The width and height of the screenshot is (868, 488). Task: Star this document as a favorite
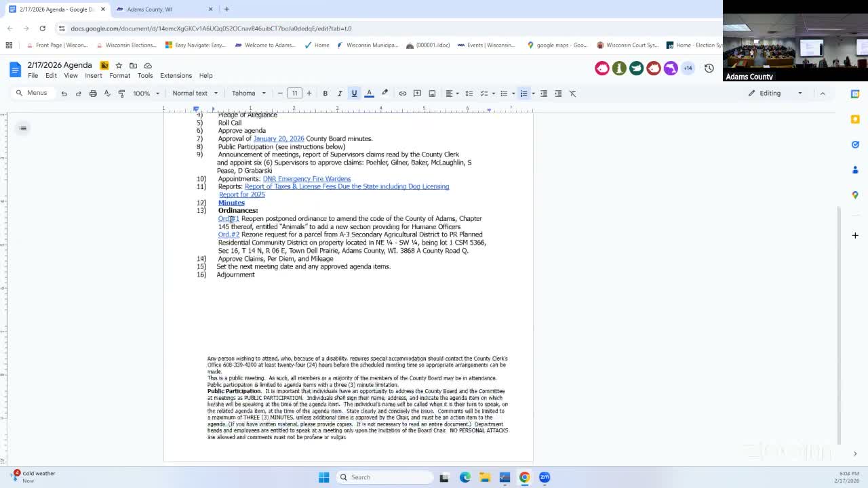119,65
